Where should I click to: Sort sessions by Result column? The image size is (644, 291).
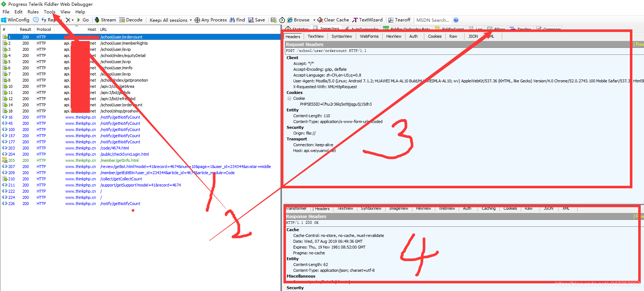pyautogui.click(x=25, y=29)
